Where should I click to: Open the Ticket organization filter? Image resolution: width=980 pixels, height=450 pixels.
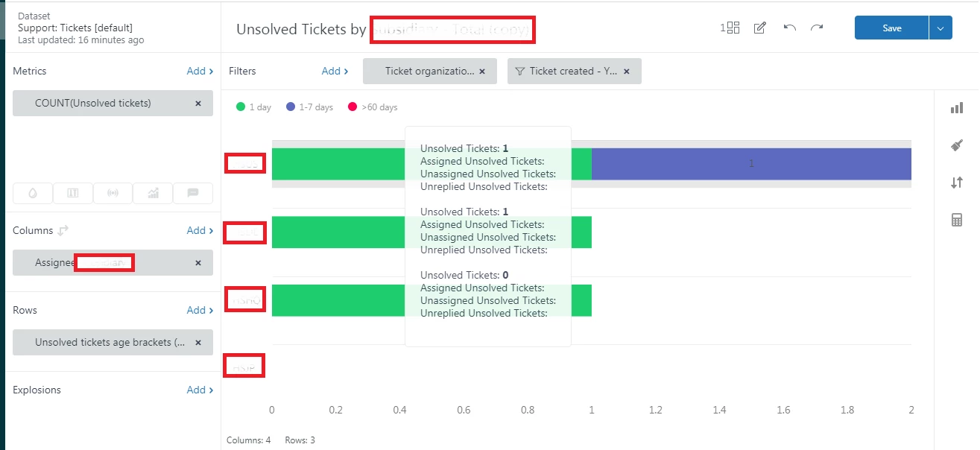click(429, 72)
